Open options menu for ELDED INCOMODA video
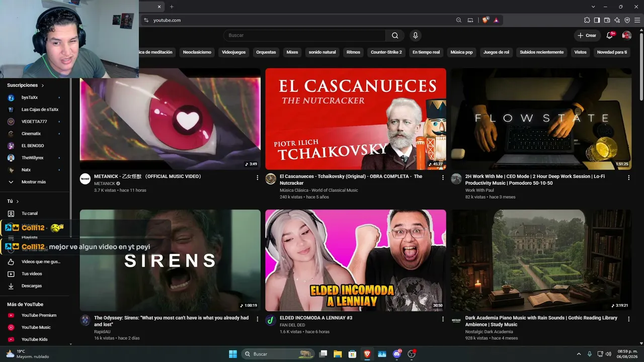Image resolution: width=644 pixels, height=362 pixels. pyautogui.click(x=443, y=319)
